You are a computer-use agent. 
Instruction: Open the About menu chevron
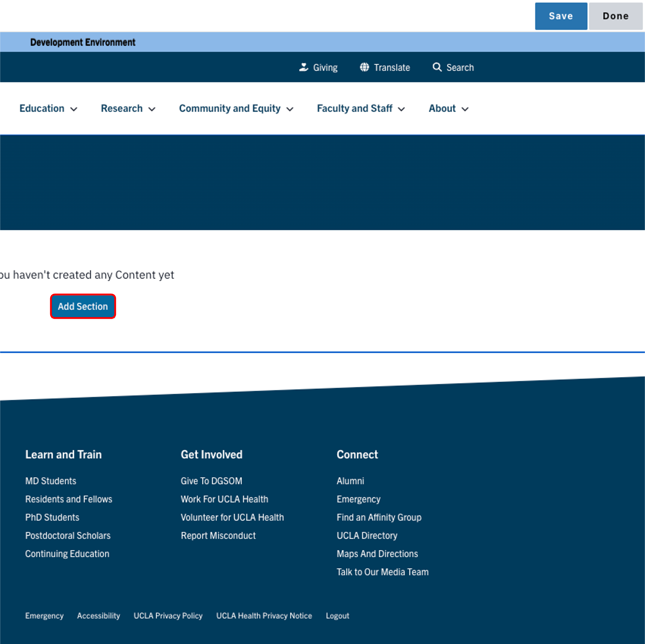[x=465, y=109]
